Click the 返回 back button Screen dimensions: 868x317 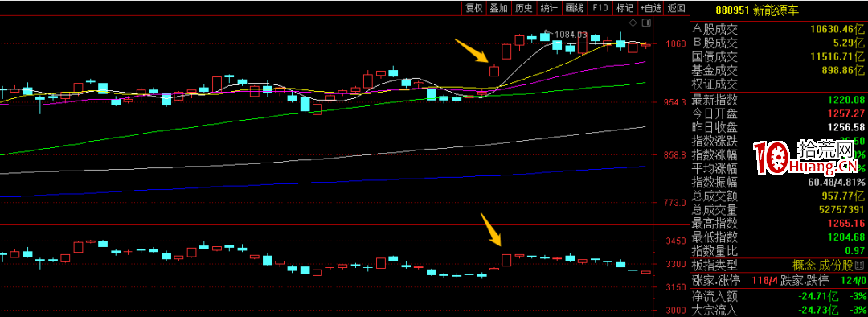pyautogui.click(x=675, y=8)
